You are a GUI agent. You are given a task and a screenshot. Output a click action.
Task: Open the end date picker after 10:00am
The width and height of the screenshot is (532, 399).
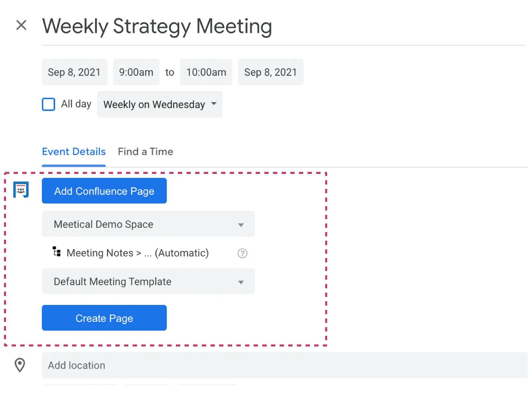point(270,72)
